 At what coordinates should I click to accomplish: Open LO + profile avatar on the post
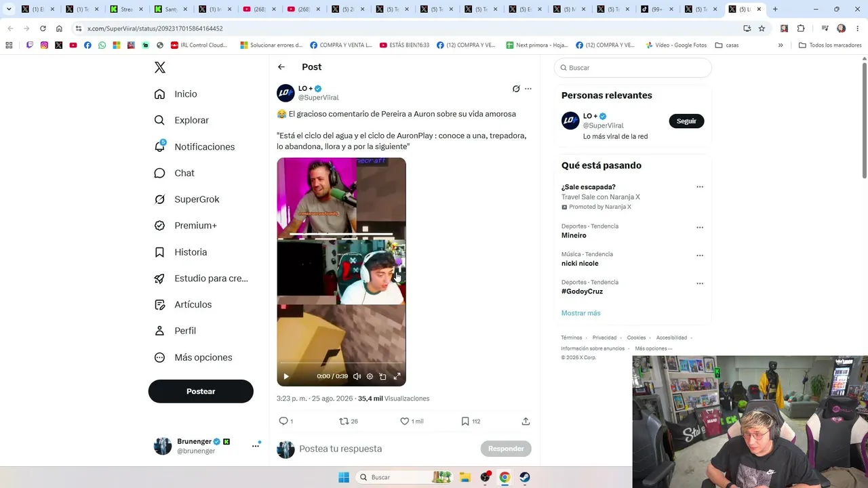[x=285, y=93]
